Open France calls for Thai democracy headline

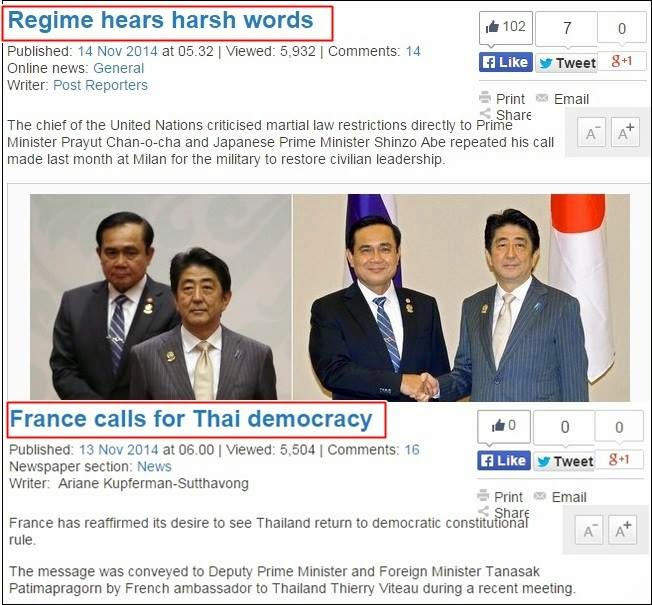(x=191, y=419)
